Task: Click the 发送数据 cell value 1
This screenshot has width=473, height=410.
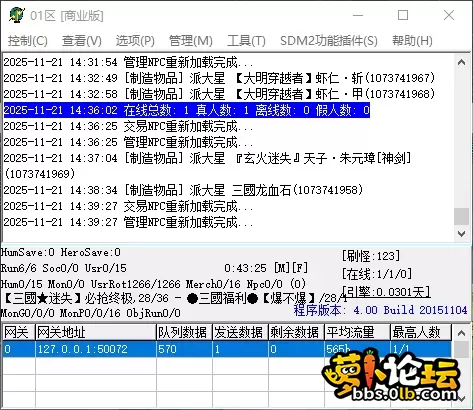Action: [x=240, y=349]
